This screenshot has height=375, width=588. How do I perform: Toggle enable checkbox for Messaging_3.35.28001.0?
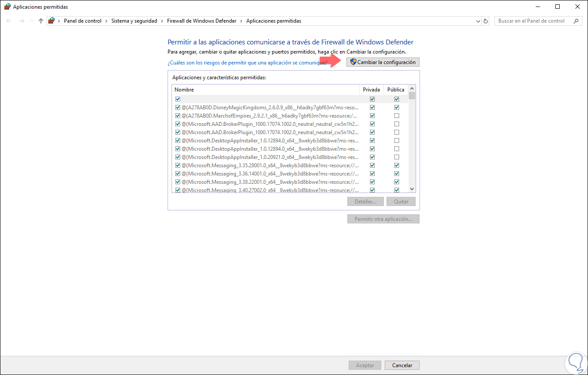tap(178, 166)
